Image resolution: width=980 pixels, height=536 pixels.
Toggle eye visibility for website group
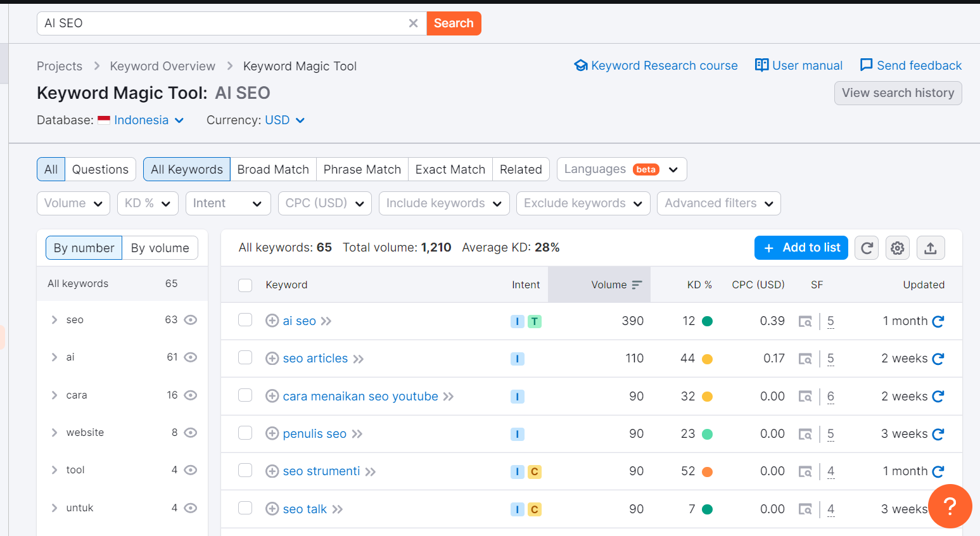click(191, 433)
